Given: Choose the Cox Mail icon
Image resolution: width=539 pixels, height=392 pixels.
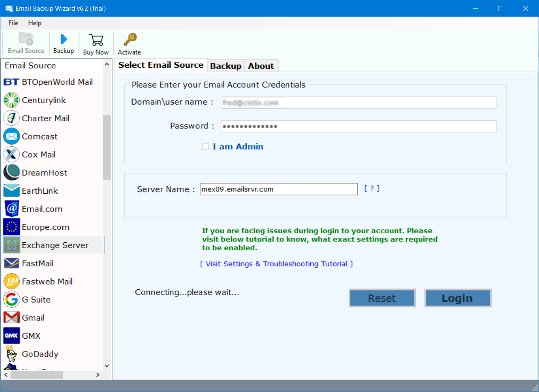Looking at the screenshot, I should coord(12,154).
